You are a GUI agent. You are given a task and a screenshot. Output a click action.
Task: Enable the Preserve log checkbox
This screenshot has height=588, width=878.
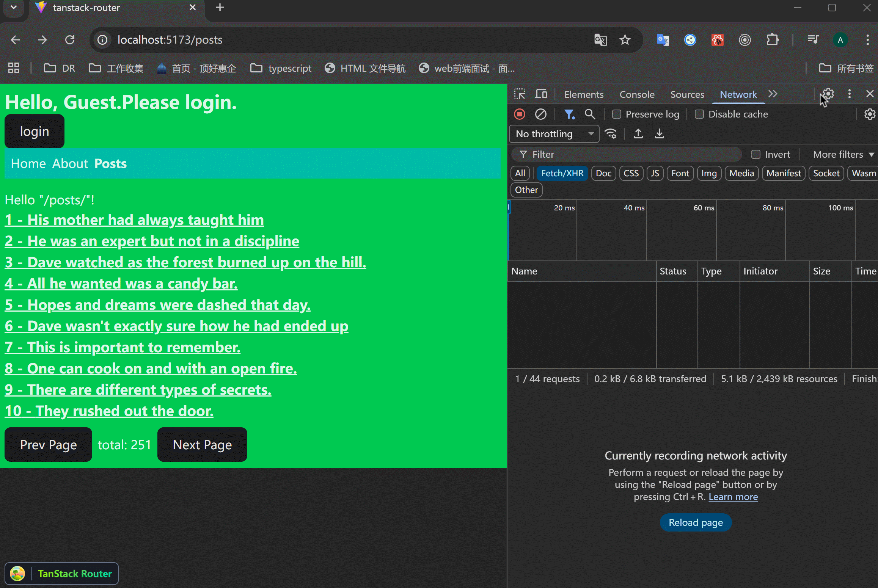coord(617,114)
